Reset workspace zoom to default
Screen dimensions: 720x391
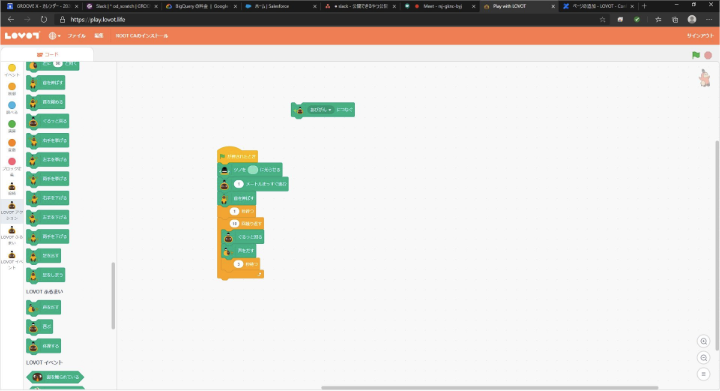pyautogui.click(x=703, y=374)
